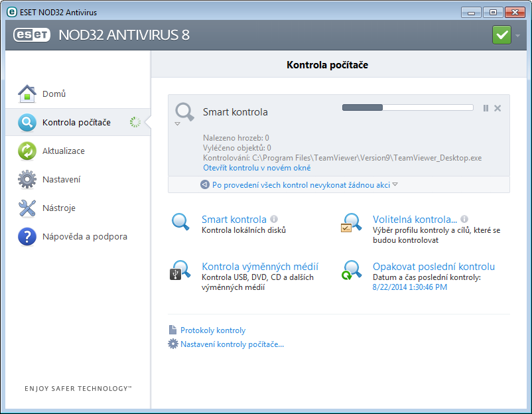Screen dimensions: 532x414
Task: Click the scan progress bar
Action: (x=407, y=107)
